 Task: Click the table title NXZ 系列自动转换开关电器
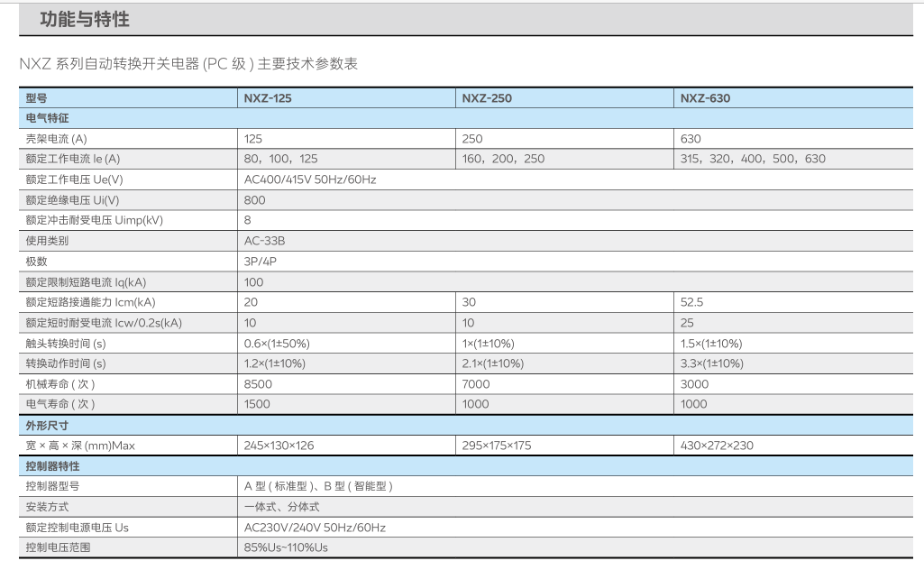(x=188, y=63)
